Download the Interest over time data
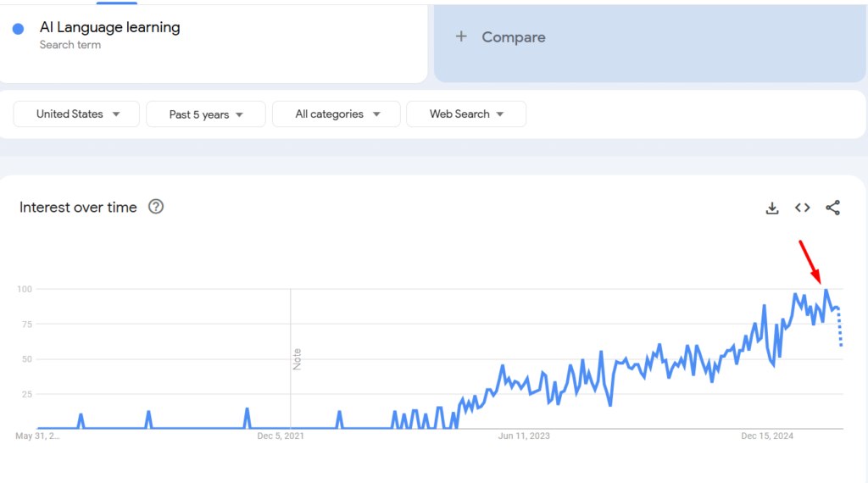This screenshot has width=868, height=483. (772, 208)
